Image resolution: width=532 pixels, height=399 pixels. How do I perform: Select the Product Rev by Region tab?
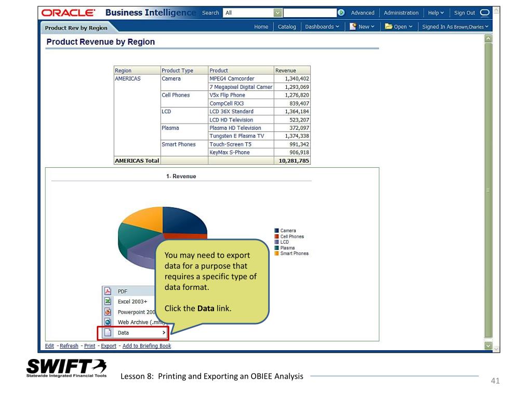point(76,28)
